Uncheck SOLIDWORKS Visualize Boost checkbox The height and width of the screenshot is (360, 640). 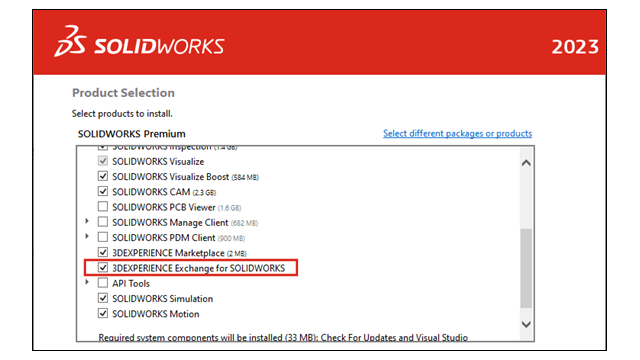coord(103,176)
